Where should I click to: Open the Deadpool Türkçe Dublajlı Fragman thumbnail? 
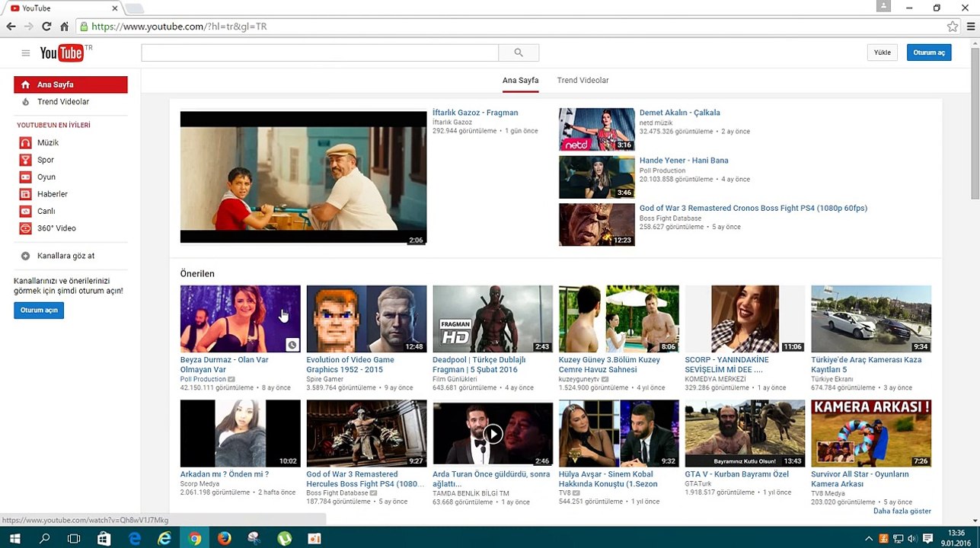tap(493, 319)
